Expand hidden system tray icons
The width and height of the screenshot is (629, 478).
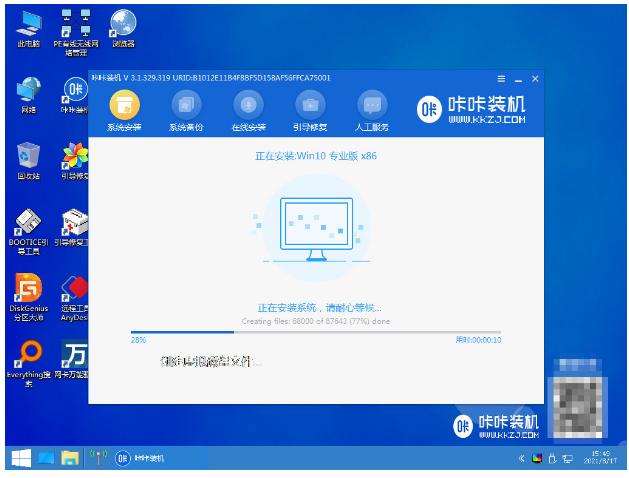click(521, 458)
